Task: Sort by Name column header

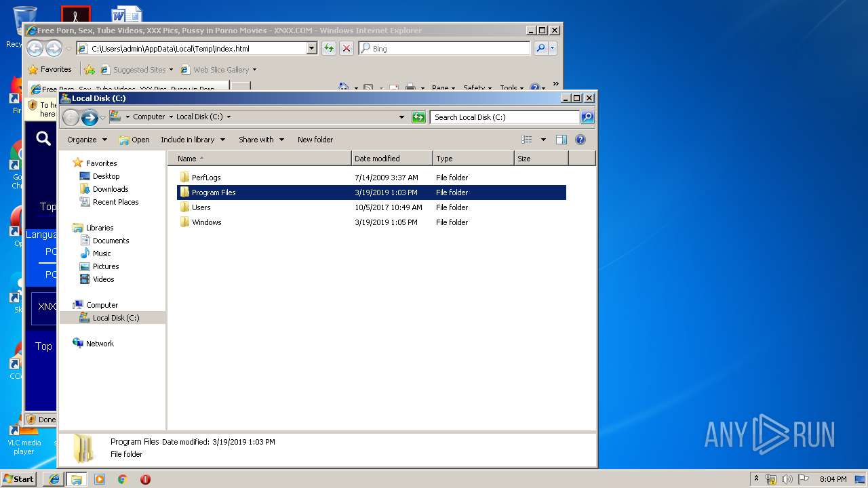Action: pos(260,159)
